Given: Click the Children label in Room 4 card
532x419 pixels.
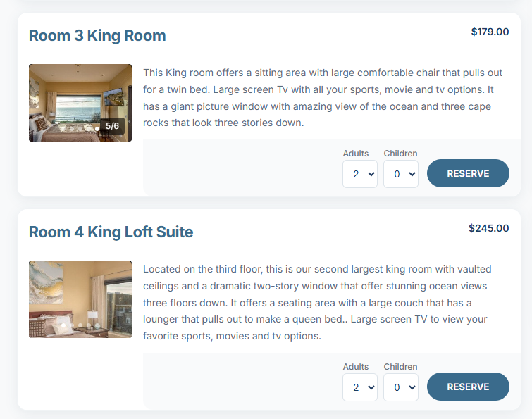Looking at the screenshot, I should point(400,367).
